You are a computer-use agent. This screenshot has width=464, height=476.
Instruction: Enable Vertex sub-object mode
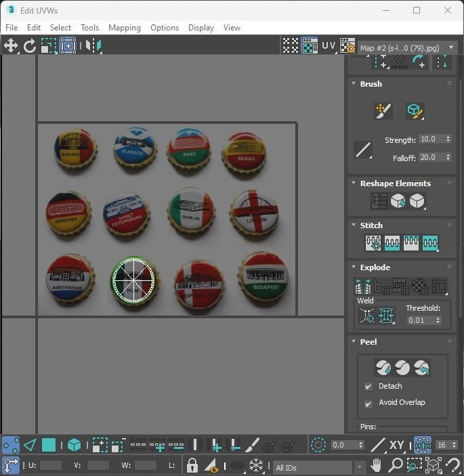pos(11,445)
